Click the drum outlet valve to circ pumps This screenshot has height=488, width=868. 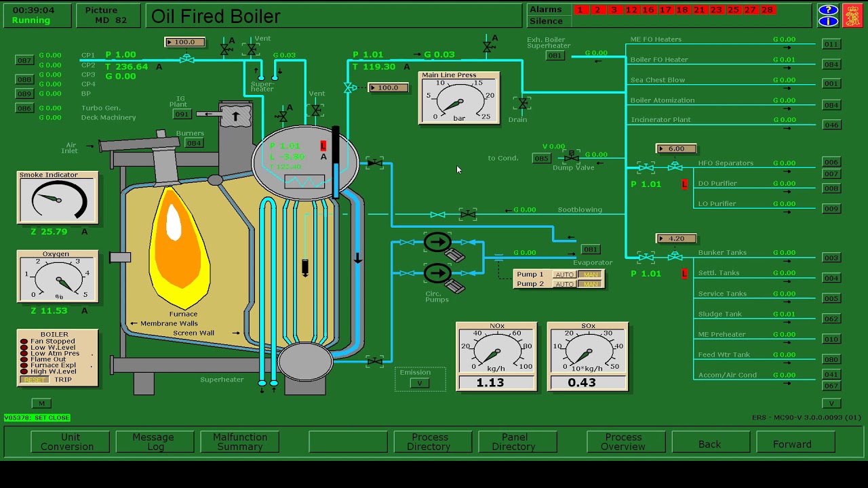pos(374,163)
